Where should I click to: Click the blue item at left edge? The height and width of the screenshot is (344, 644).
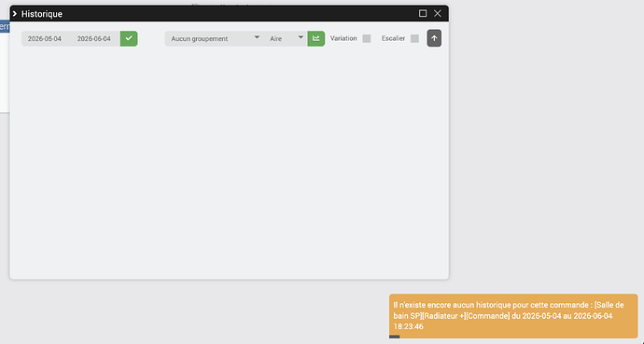pos(5,27)
